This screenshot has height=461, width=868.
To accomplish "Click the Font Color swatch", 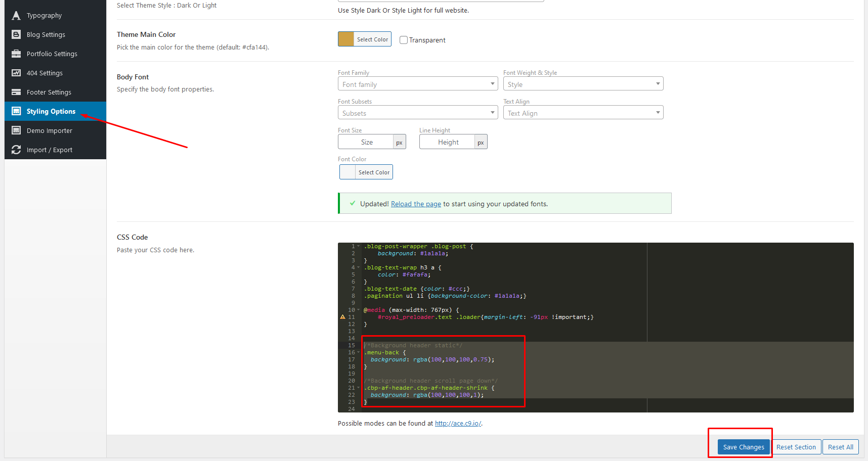I will coord(348,172).
